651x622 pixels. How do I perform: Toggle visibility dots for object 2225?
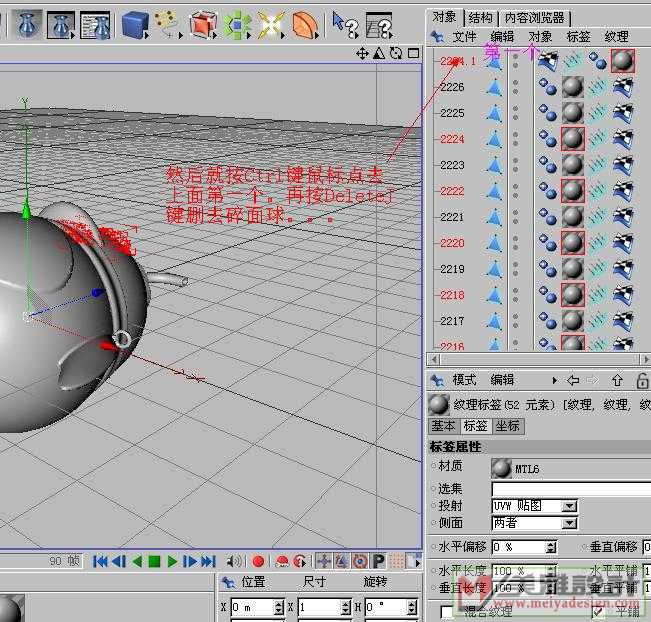coord(516,113)
